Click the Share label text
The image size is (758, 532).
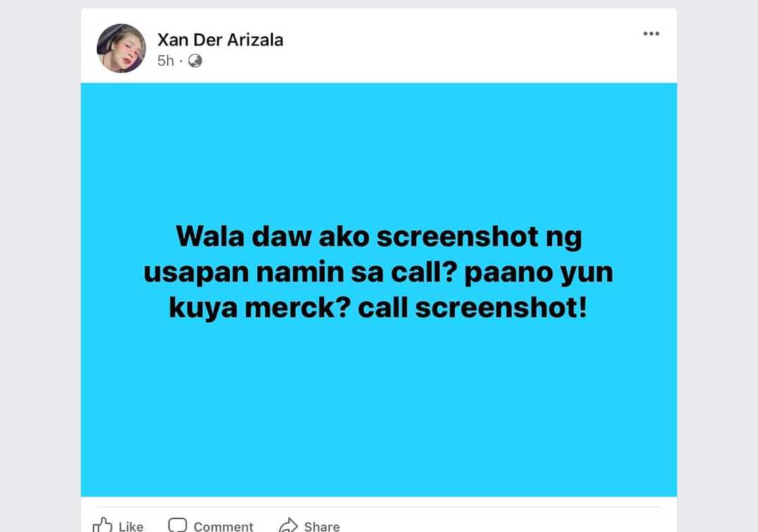tap(322, 526)
